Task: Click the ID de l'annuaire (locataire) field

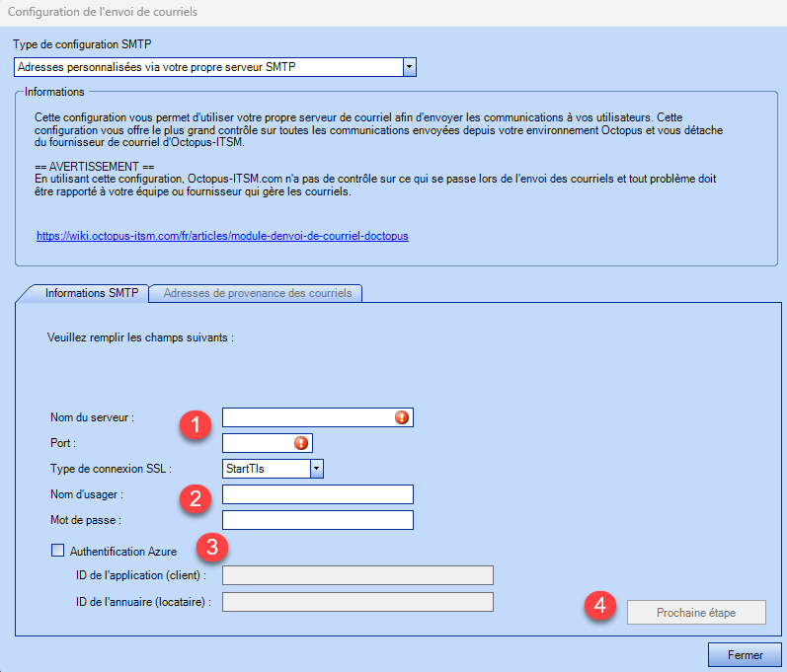Action: point(357,602)
